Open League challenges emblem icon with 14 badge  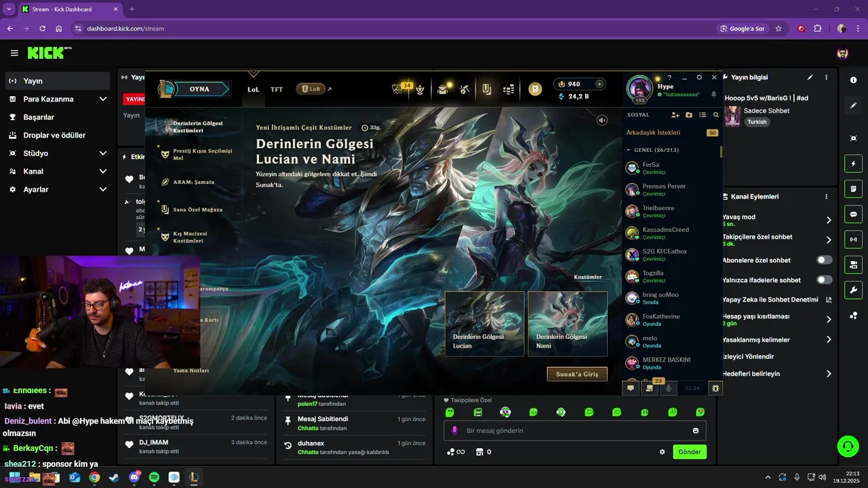pos(399,89)
